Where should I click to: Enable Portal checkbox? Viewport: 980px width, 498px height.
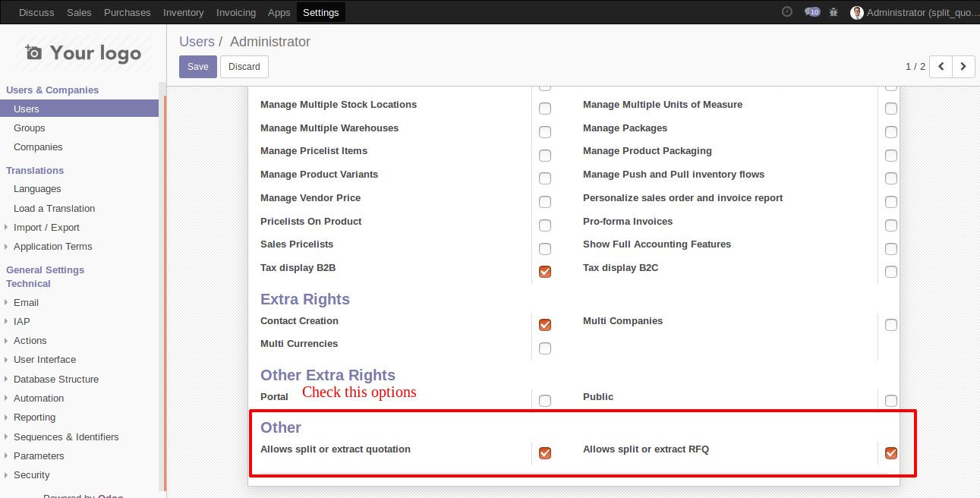[545, 401]
